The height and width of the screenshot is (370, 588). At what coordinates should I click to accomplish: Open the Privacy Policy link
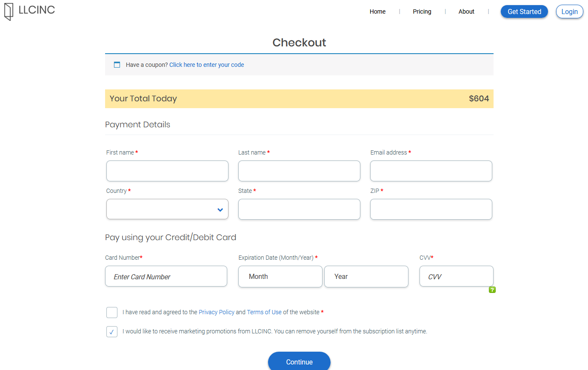coord(216,312)
